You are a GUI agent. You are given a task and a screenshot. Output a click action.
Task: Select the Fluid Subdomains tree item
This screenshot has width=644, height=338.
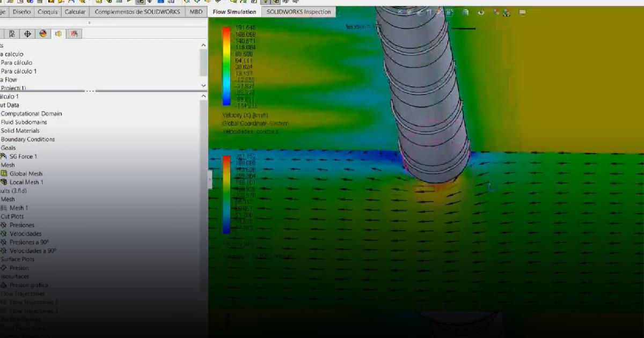25,122
